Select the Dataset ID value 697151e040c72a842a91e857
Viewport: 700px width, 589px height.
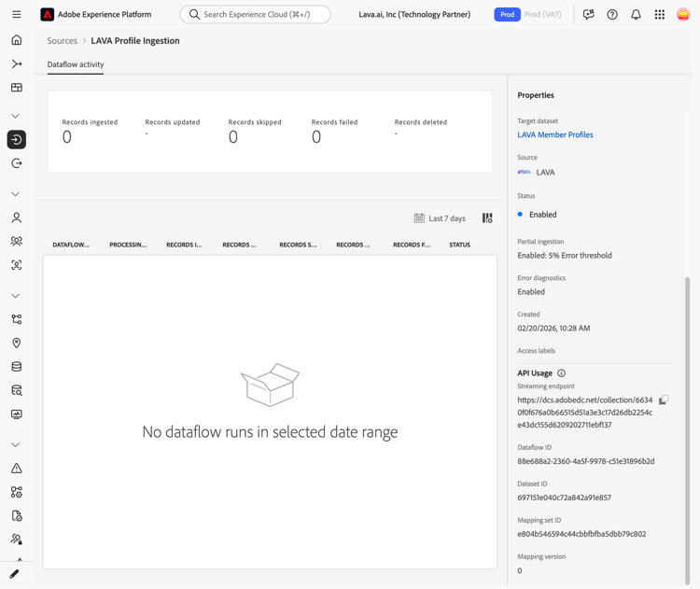pos(565,498)
